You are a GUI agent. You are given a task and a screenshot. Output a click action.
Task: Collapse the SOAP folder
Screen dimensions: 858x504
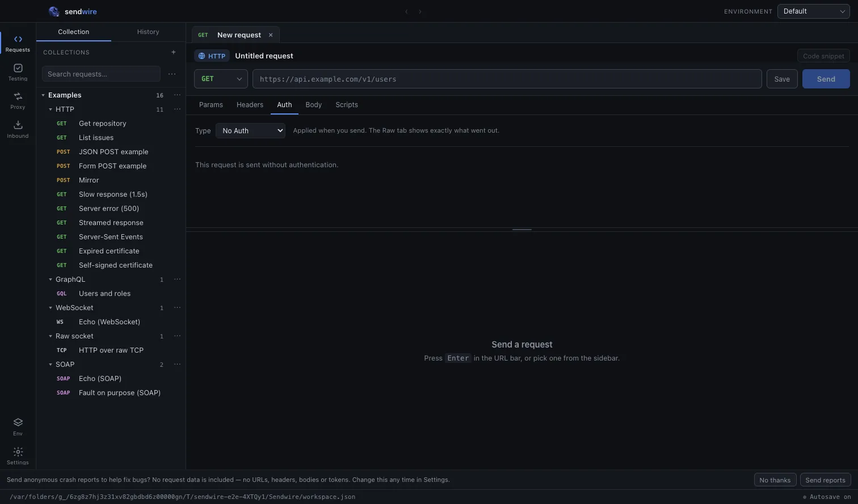[51, 365]
